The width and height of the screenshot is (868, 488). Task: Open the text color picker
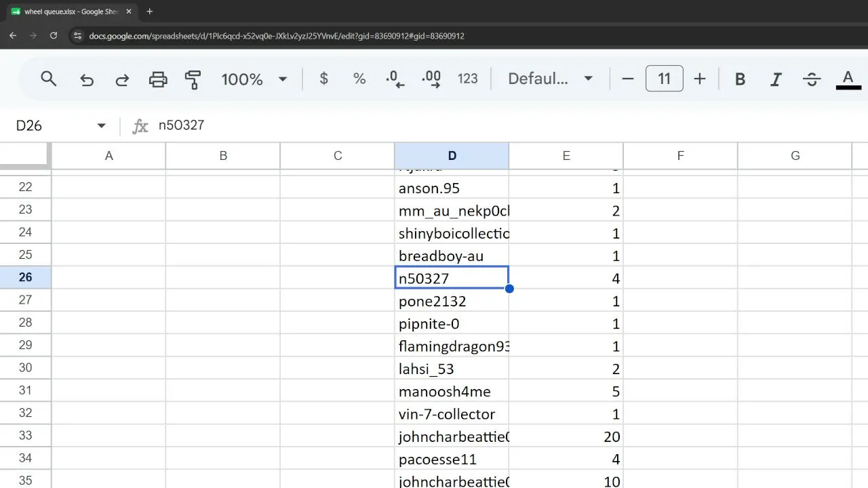848,79
